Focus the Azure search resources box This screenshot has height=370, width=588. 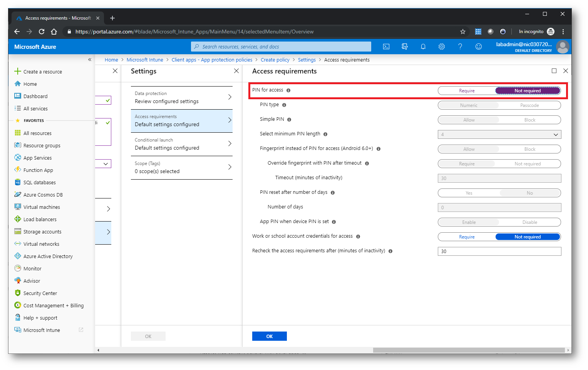click(x=281, y=47)
